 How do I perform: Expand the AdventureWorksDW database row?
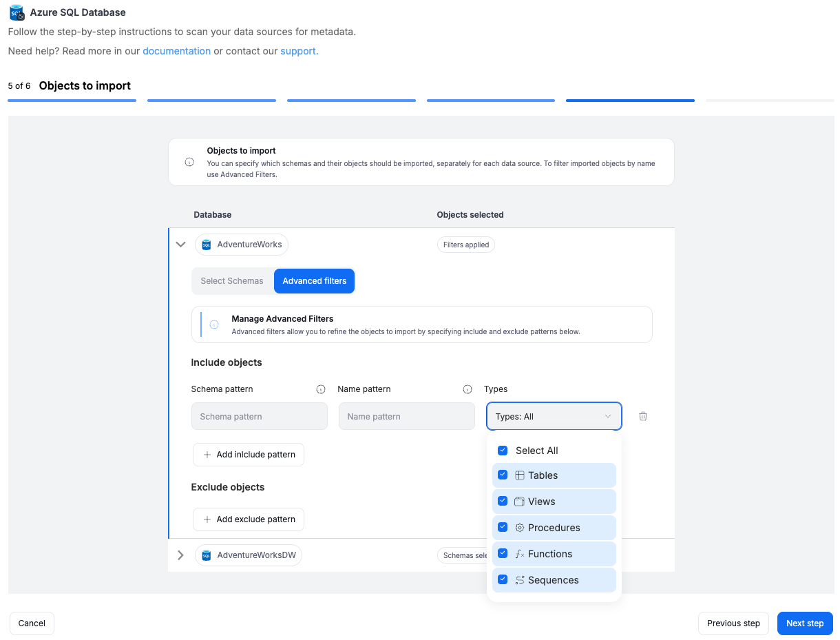181,555
